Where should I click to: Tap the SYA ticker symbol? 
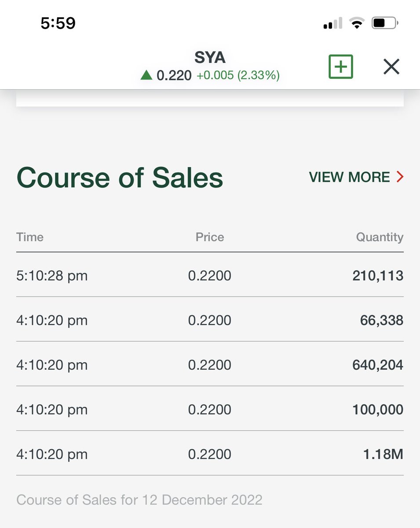click(x=210, y=58)
